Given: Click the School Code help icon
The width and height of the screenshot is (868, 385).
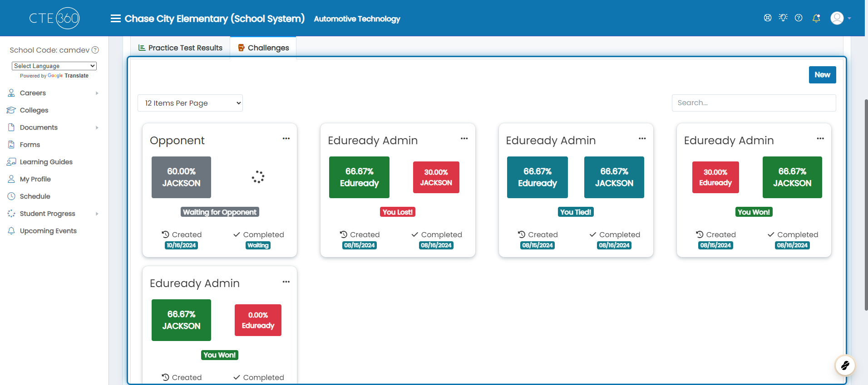Looking at the screenshot, I should click(x=95, y=50).
